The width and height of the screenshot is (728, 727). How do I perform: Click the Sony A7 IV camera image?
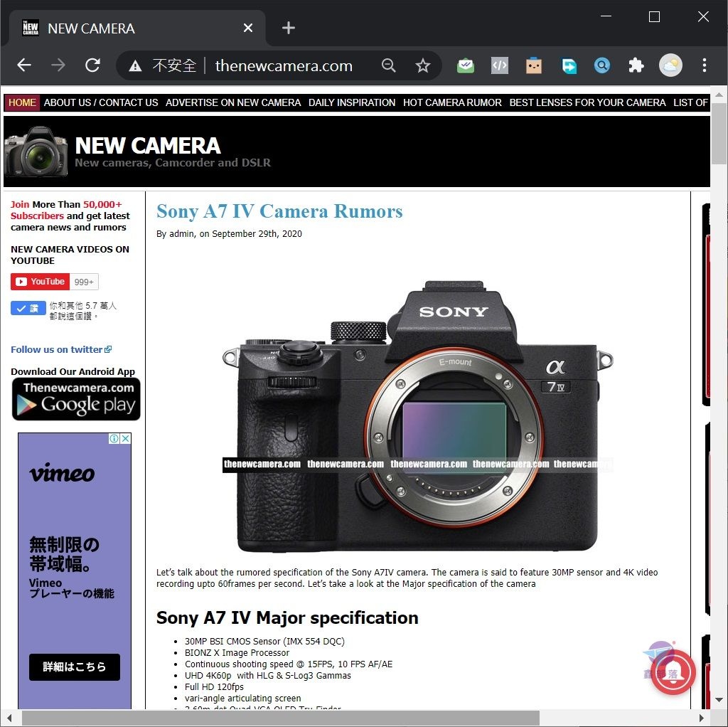point(417,415)
